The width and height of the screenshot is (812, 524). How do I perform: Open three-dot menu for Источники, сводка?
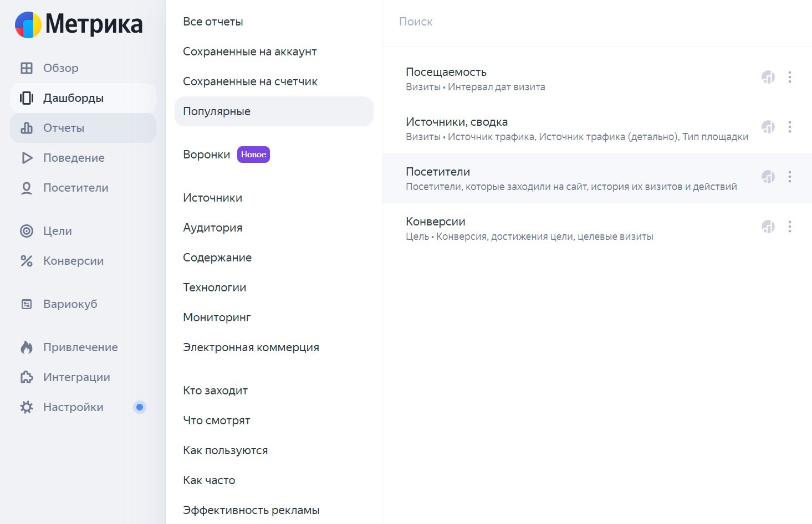tap(790, 127)
